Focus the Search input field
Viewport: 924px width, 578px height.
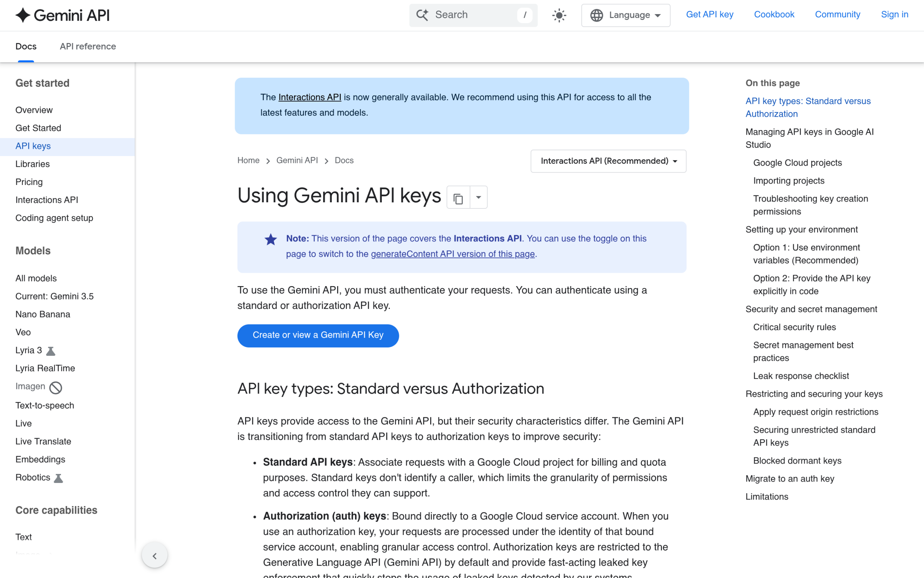pyautogui.click(x=473, y=15)
